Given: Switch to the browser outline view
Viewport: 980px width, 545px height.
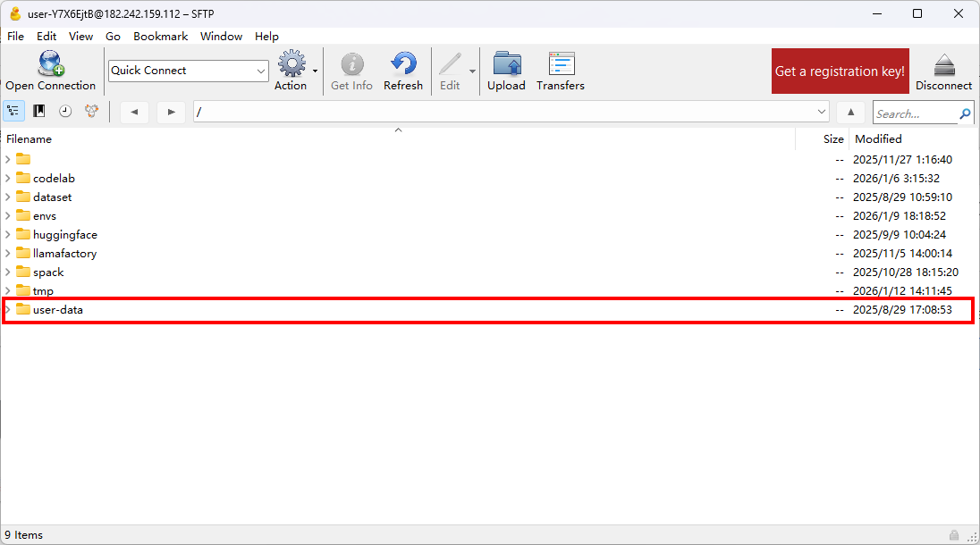Looking at the screenshot, I should pyautogui.click(x=13, y=112).
